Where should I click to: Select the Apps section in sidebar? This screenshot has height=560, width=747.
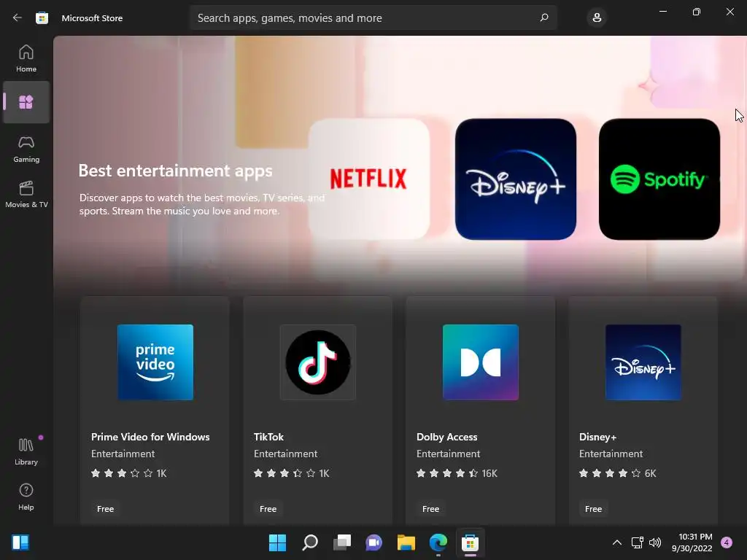[26, 102]
